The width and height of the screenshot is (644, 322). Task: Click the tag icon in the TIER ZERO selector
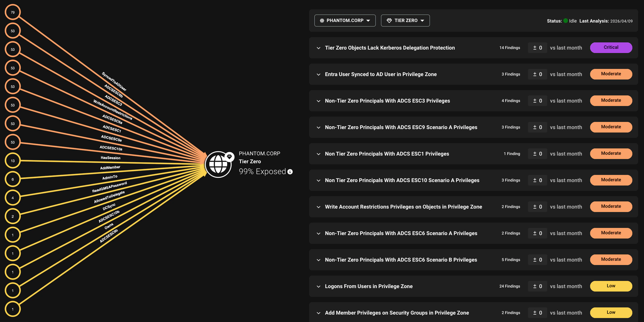click(x=389, y=20)
